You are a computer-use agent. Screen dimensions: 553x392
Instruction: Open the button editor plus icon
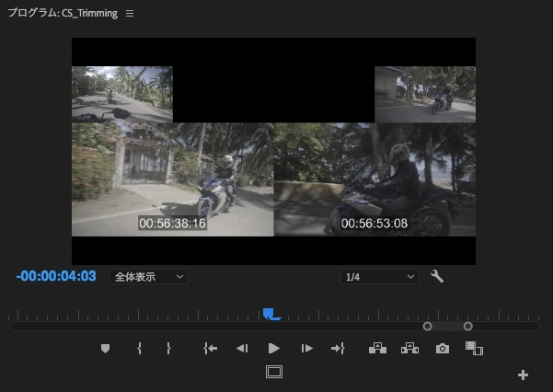[x=524, y=375]
